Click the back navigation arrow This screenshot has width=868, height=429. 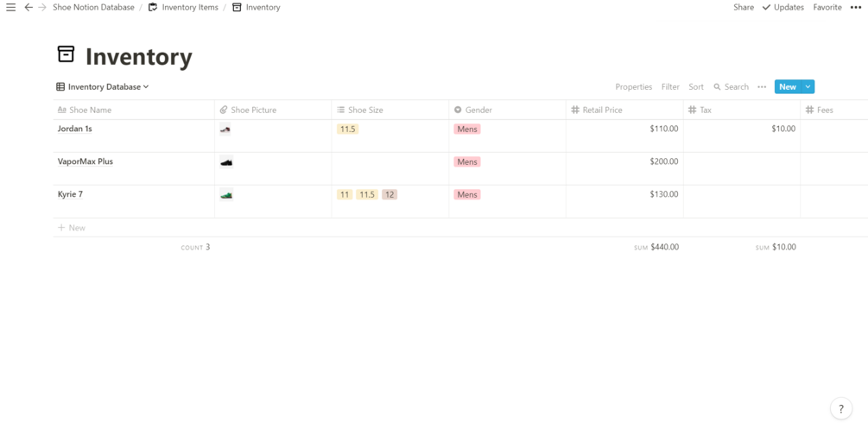click(x=29, y=7)
